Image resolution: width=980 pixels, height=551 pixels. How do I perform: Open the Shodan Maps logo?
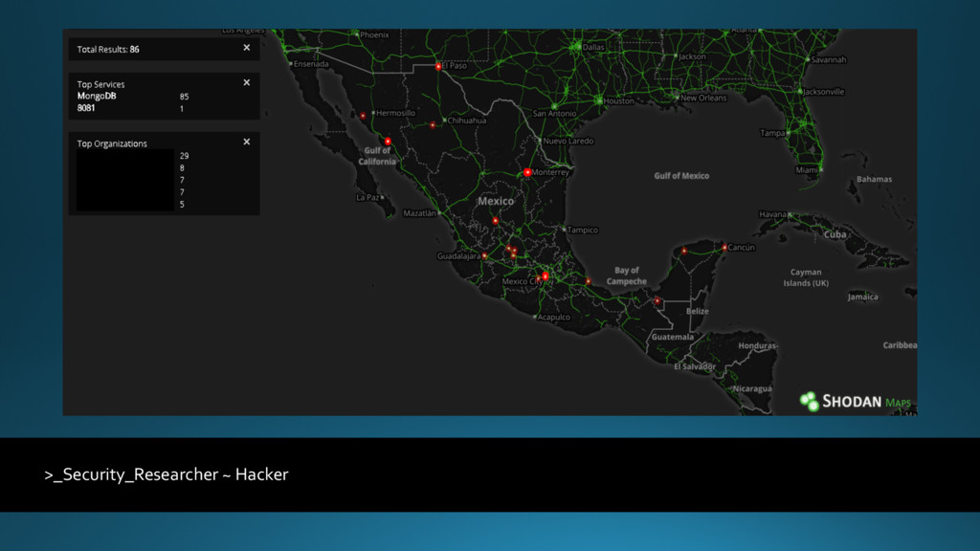click(855, 401)
